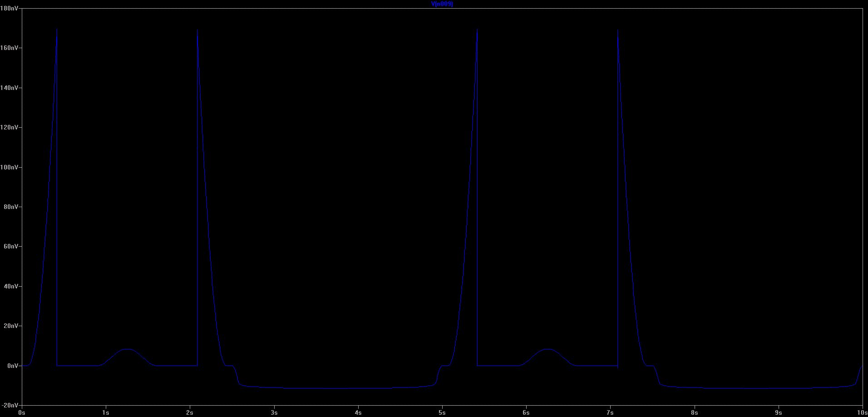This screenshot has height=417, width=868.
Task: Click the 60nV vertical axis label
Action: tap(11, 247)
